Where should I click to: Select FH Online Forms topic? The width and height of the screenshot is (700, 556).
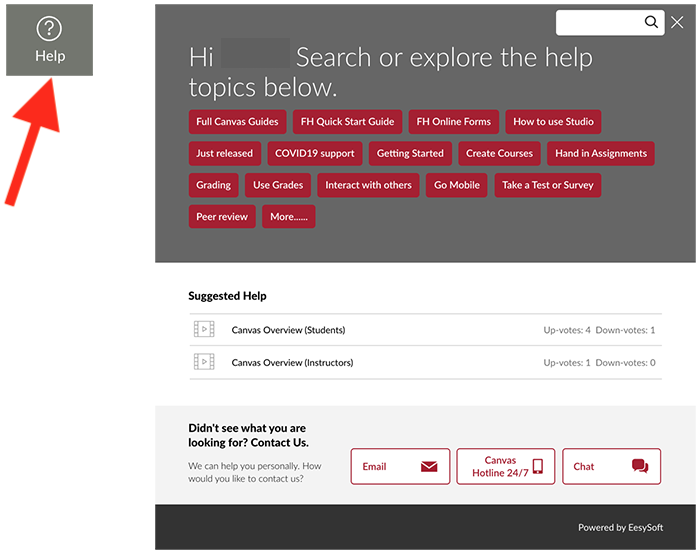pos(454,121)
